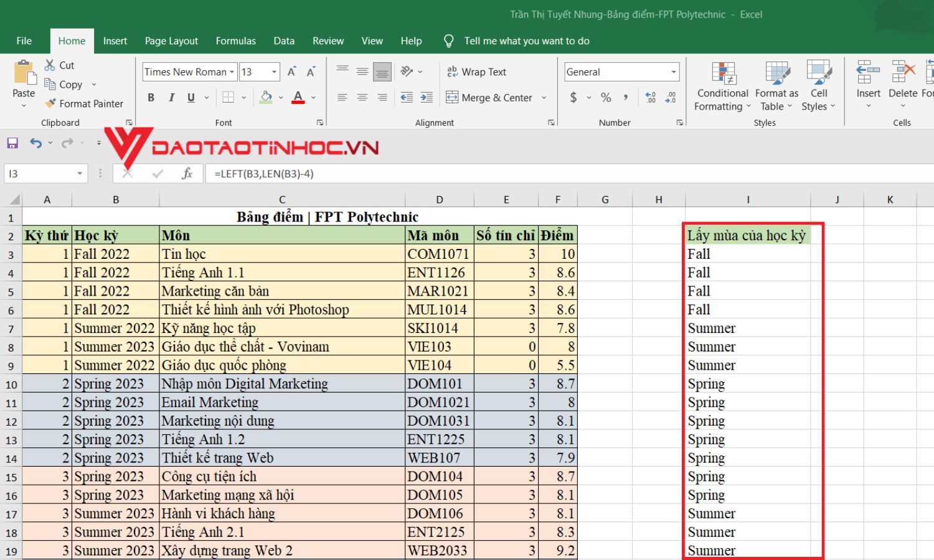Switch to the Formulas ribbon tab
Image resolution: width=934 pixels, height=560 pixels.
tap(235, 40)
